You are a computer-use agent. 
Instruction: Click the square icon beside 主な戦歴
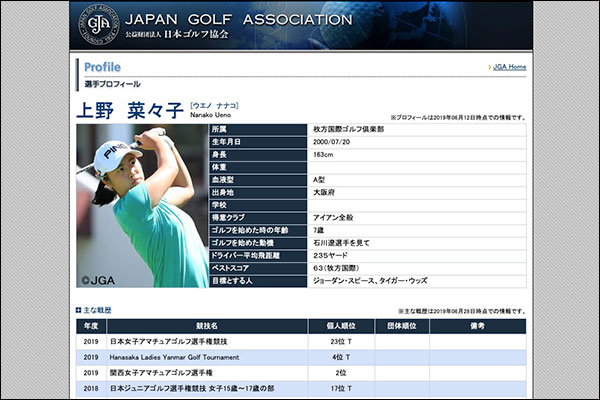point(79,311)
